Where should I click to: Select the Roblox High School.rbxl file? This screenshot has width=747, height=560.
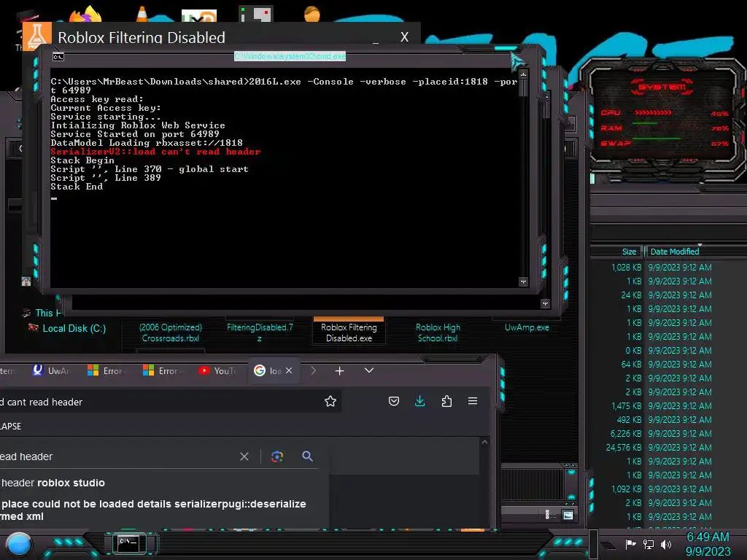[x=438, y=332]
